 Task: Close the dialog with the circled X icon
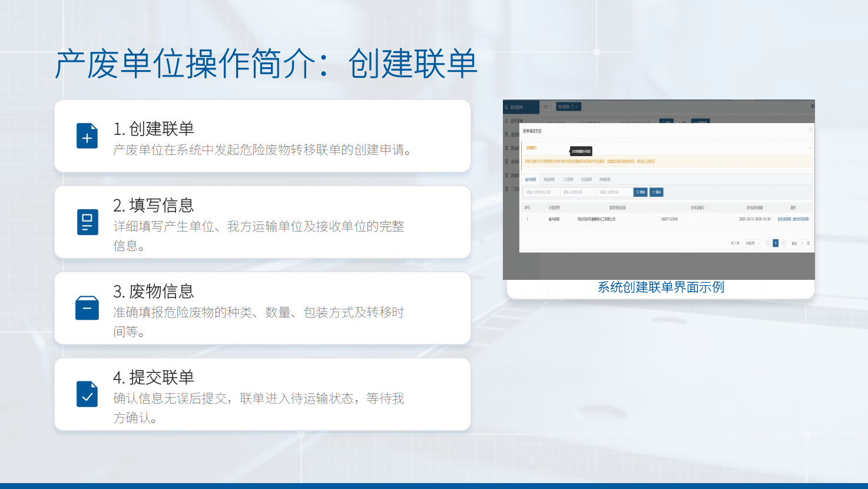pyautogui.click(x=810, y=130)
